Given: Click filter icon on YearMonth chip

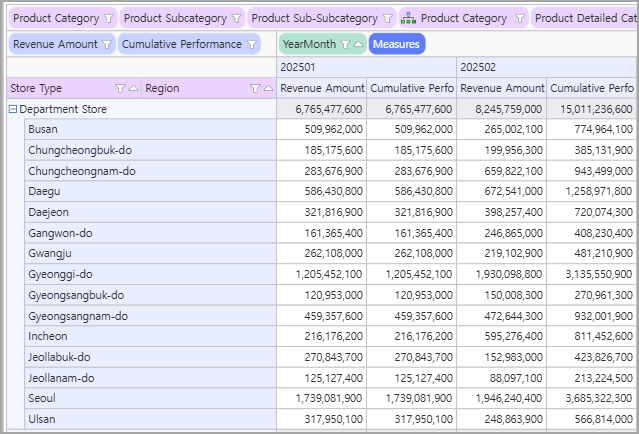Looking at the screenshot, I should (x=345, y=44).
